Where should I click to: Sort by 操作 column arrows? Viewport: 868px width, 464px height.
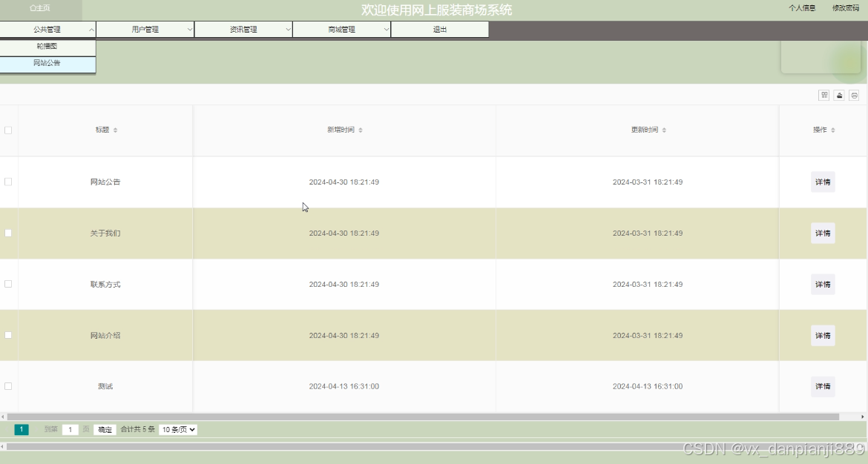click(832, 130)
